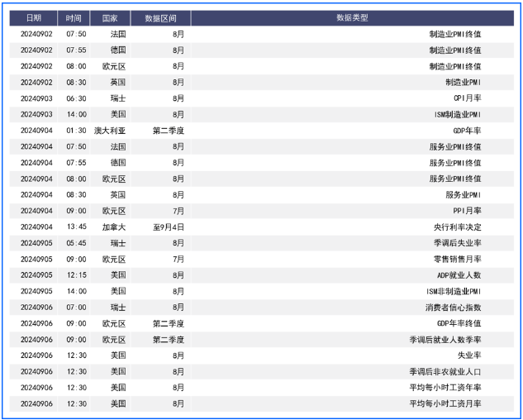Viewport: 523px width, 420px height.
Task: Select the 消费者信心指数 cell
Action: (454, 308)
